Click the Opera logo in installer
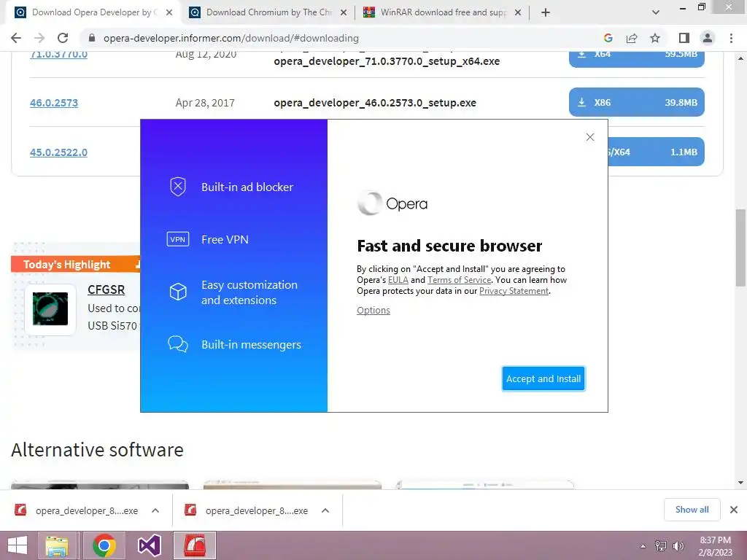The width and height of the screenshot is (747, 560). pos(392,204)
